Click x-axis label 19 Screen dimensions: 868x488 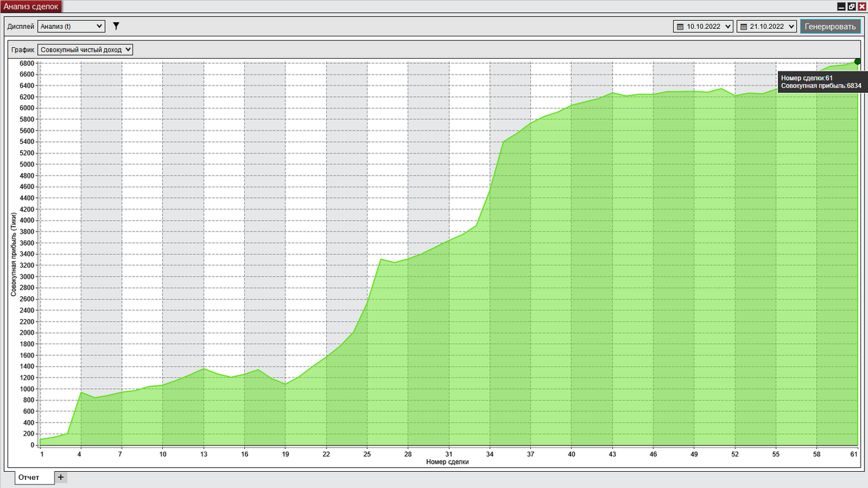tap(285, 454)
